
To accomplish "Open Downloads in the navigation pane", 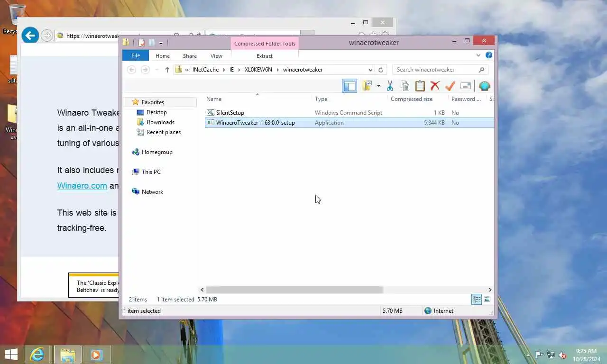I will pyautogui.click(x=160, y=122).
